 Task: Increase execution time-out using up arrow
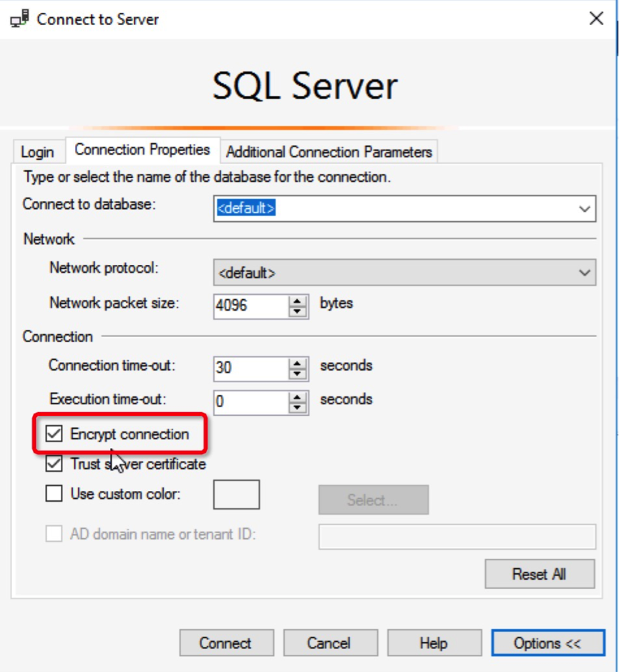tap(298, 396)
